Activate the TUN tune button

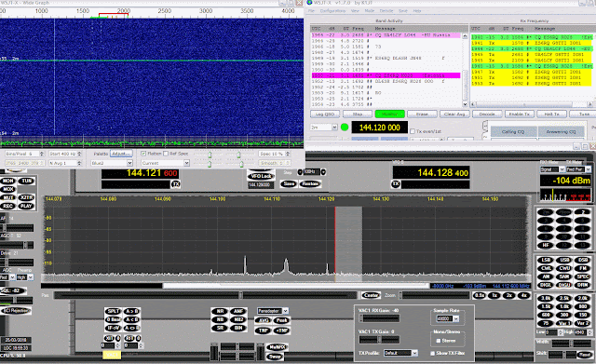pyautogui.click(x=26, y=181)
